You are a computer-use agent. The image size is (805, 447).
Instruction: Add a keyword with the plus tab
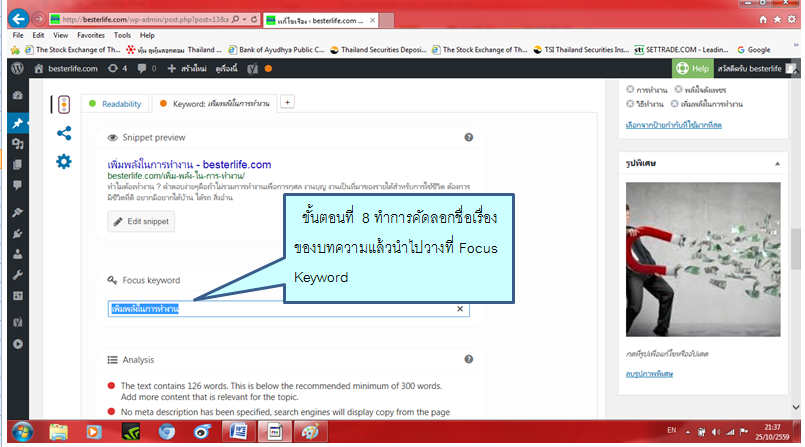point(287,103)
